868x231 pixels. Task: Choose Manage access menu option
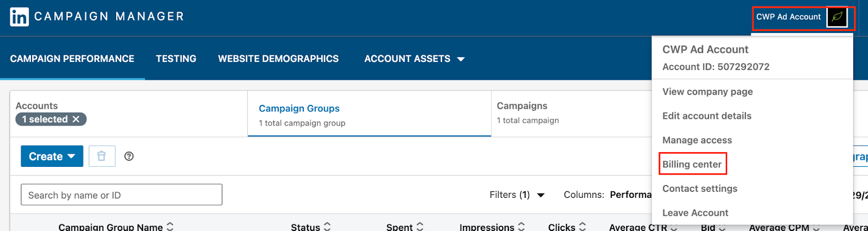[x=697, y=140]
